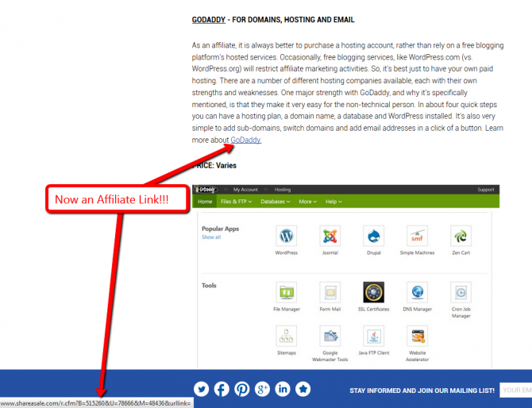
Task: Open the WordPress app icon
Action: (286, 236)
